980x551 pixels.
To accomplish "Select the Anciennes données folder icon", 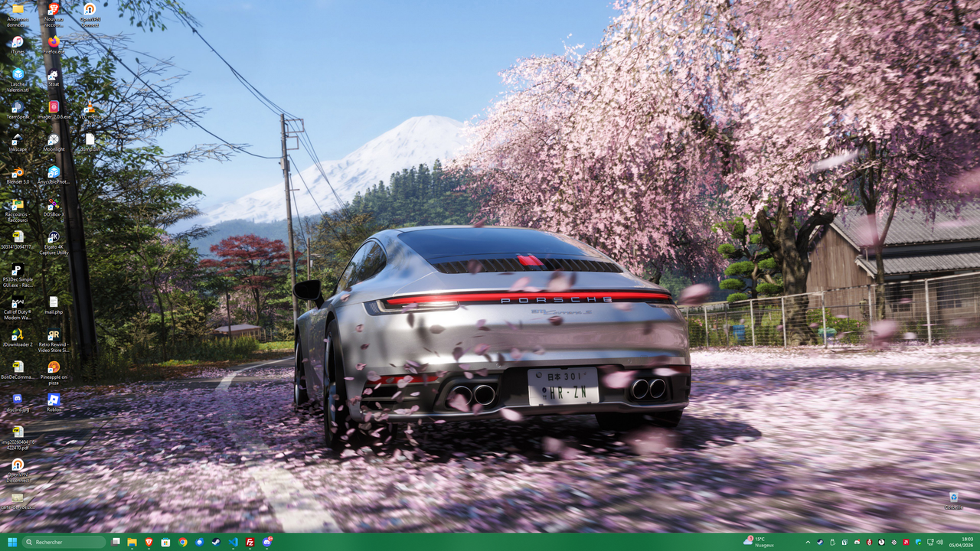I will point(17,14).
